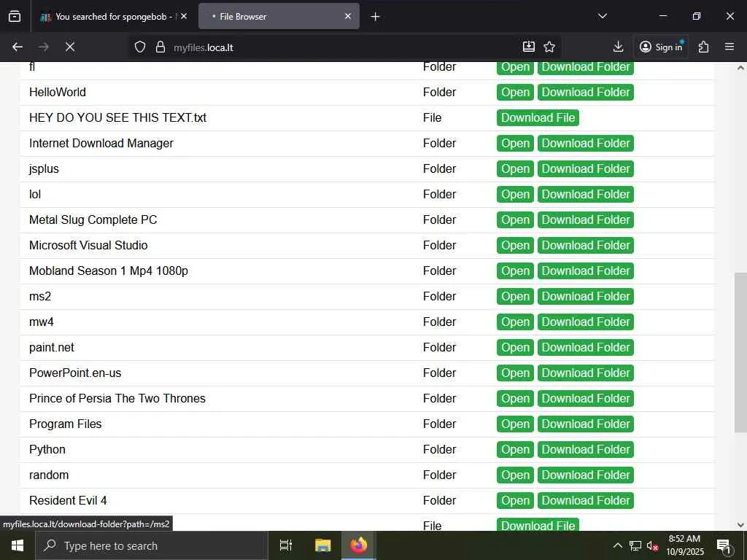
Task: Open the Firefox hamburger menu
Action: pyautogui.click(x=729, y=47)
